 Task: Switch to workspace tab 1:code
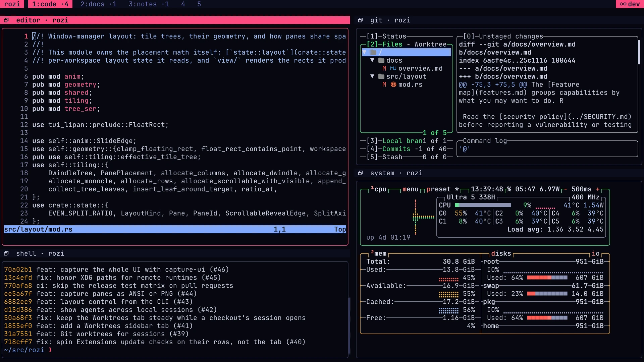tap(50, 4)
